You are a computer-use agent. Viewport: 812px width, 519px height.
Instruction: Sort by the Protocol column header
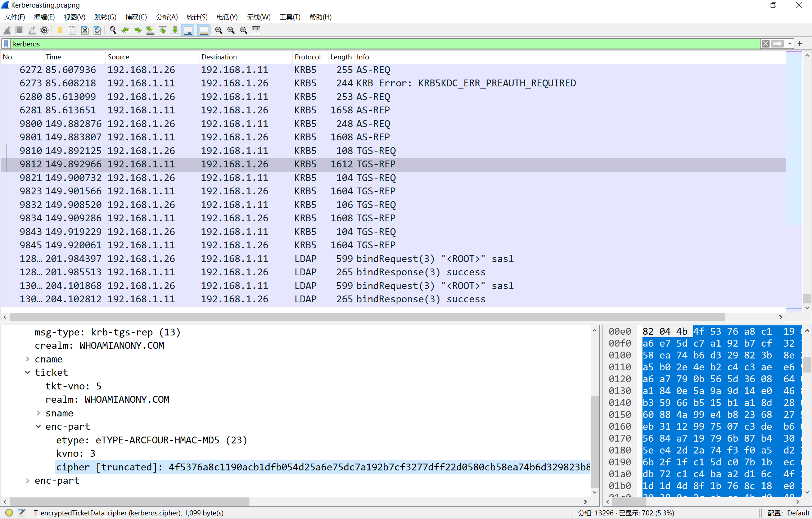(311, 57)
